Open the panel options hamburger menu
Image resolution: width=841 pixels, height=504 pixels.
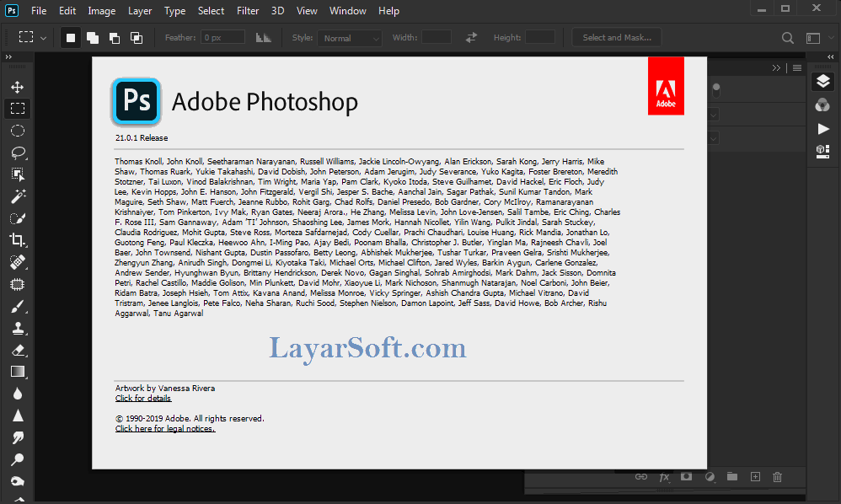[x=797, y=67]
